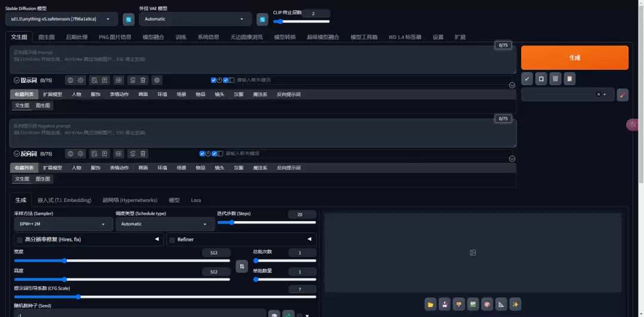This screenshot has height=317, width=644.
Task: Click the sparkle upscale icon below preview
Action: tap(516, 304)
